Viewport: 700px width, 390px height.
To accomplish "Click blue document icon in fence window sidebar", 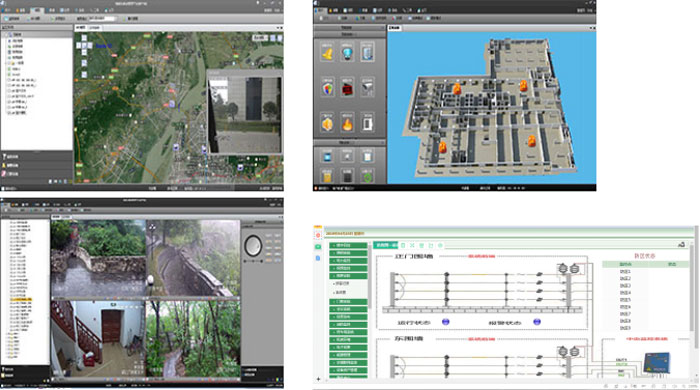I will click(318, 258).
